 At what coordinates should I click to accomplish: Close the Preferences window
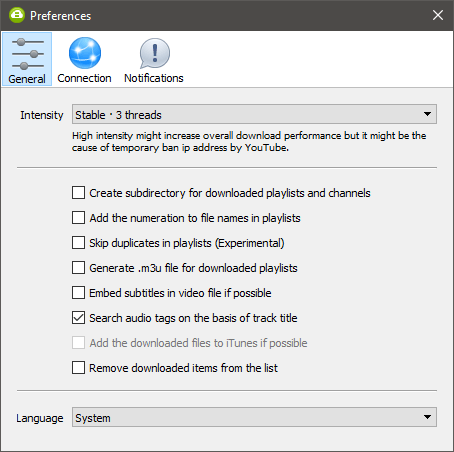tap(438, 15)
